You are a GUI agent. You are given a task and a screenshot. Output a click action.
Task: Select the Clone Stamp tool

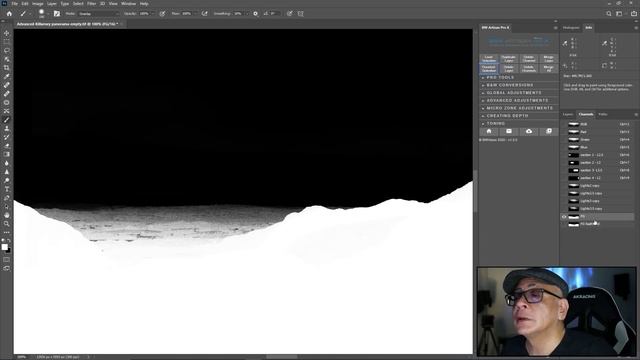click(x=7, y=128)
